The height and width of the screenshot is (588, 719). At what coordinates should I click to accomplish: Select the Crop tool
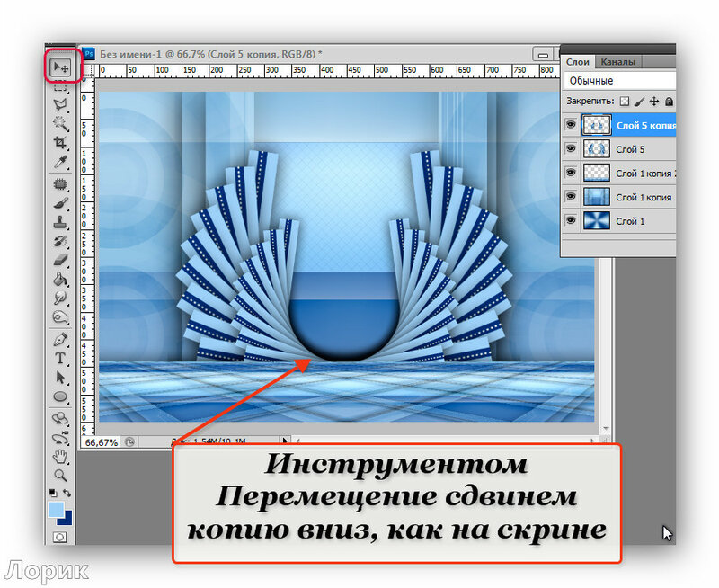[x=60, y=143]
